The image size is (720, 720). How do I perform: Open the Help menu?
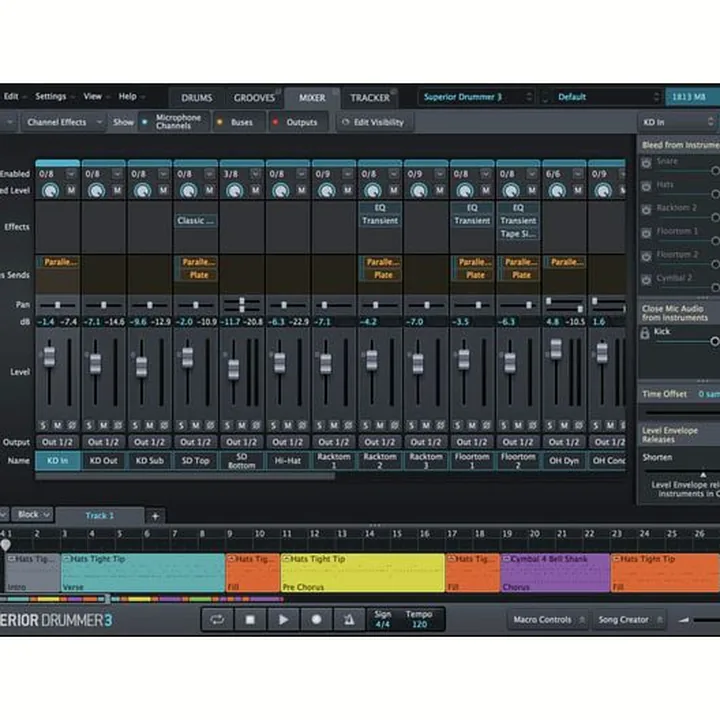coord(128,96)
